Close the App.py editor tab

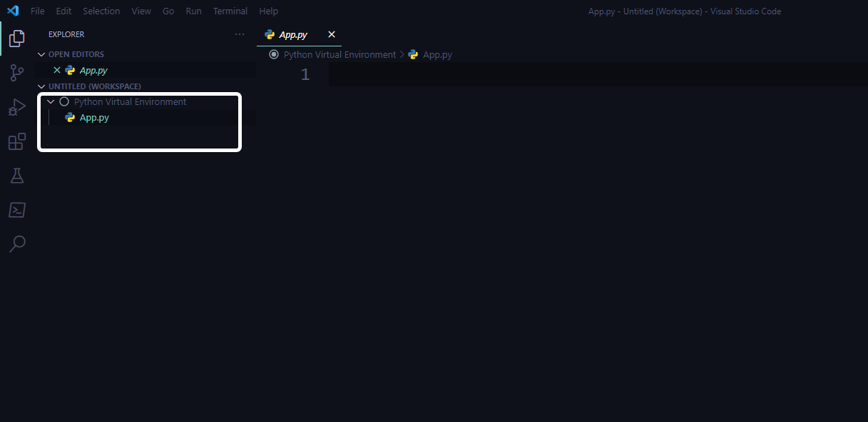click(332, 34)
